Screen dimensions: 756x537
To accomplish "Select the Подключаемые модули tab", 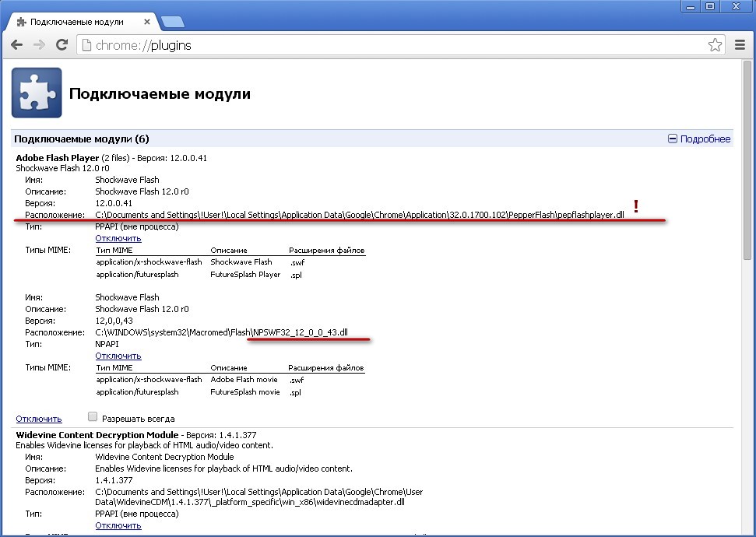I will [82, 22].
